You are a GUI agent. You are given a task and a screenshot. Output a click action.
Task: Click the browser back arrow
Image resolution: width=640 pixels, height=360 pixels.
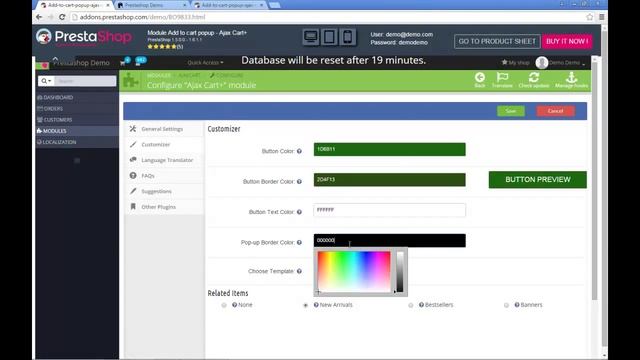(x=39, y=17)
